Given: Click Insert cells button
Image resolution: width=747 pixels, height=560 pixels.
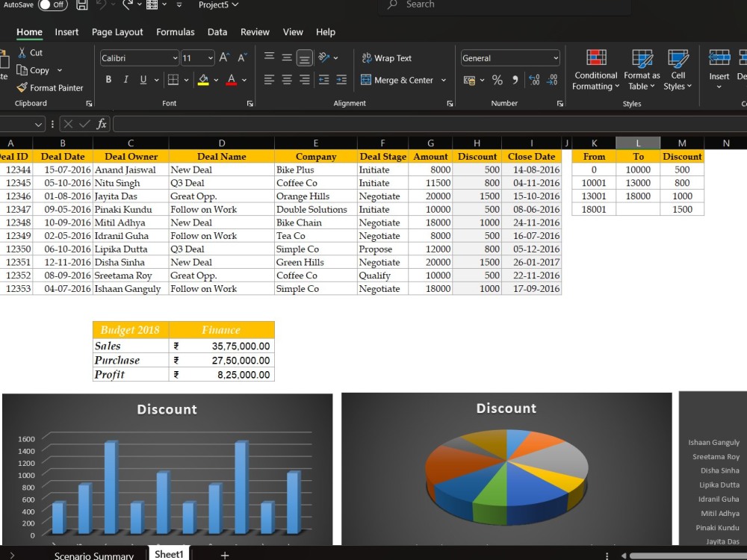Looking at the screenshot, I should click(x=719, y=69).
